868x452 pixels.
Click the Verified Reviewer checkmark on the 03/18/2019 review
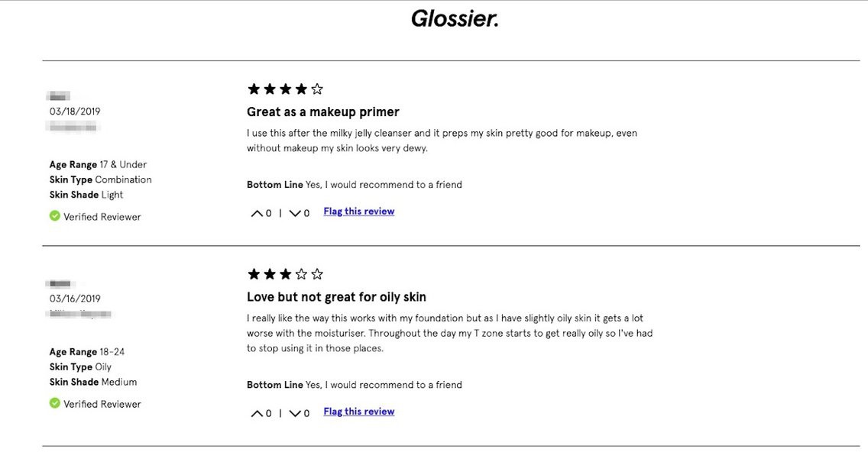[55, 216]
